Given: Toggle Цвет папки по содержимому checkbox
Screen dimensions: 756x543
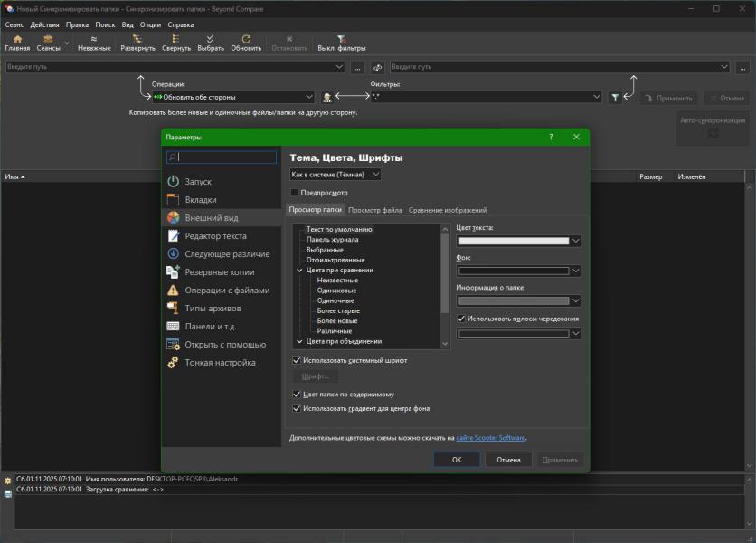Looking at the screenshot, I should (x=297, y=395).
